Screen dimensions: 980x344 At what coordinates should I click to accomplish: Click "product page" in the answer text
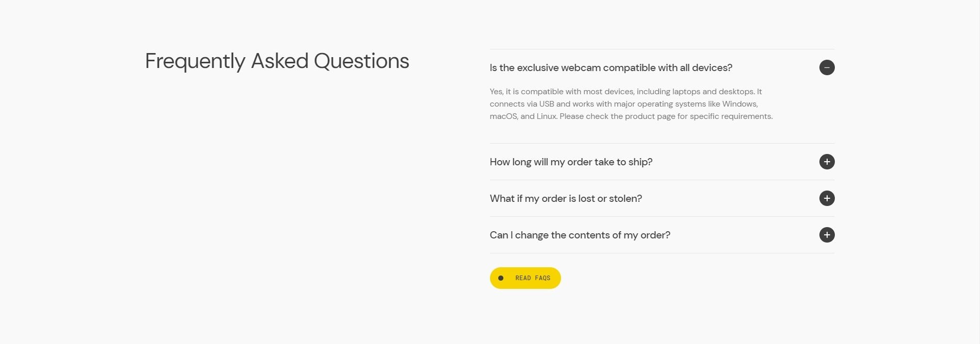coord(649,116)
